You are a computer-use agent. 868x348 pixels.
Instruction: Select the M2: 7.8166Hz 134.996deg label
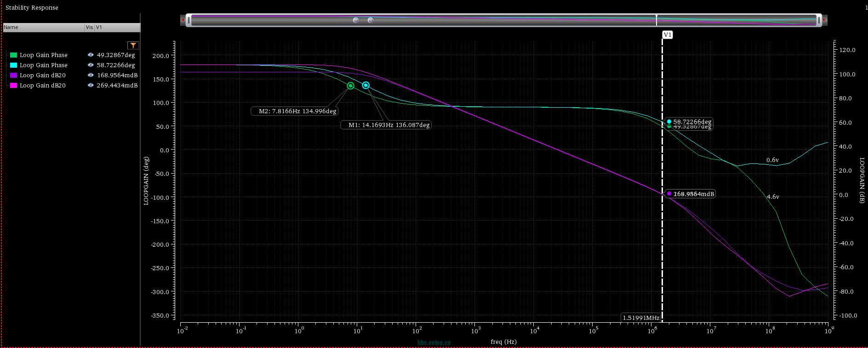[x=294, y=111]
